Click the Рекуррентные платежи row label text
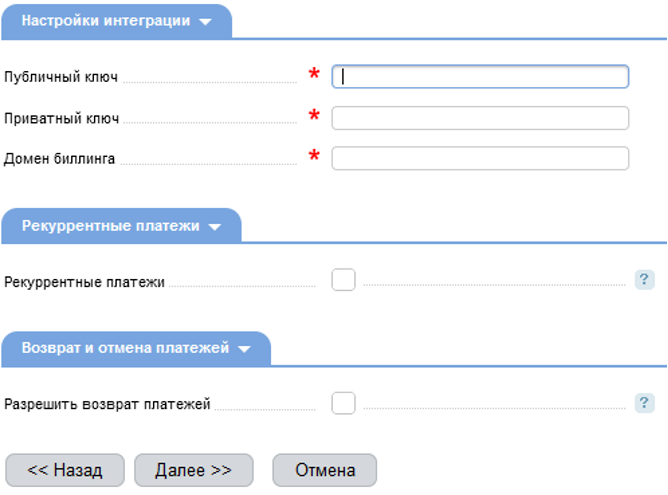 pos(84,282)
